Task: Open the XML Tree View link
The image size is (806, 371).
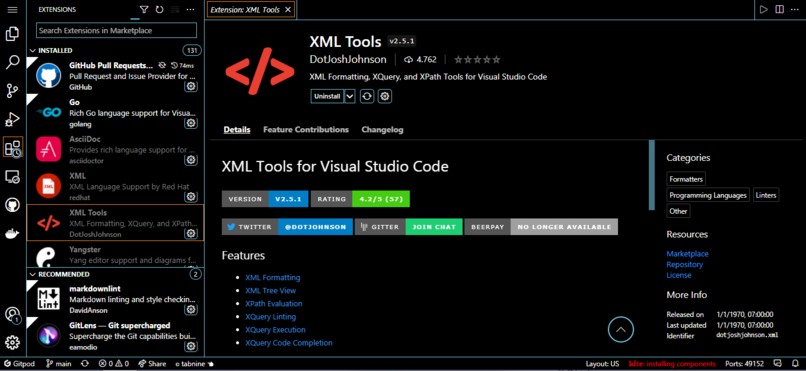Action: pyautogui.click(x=270, y=290)
